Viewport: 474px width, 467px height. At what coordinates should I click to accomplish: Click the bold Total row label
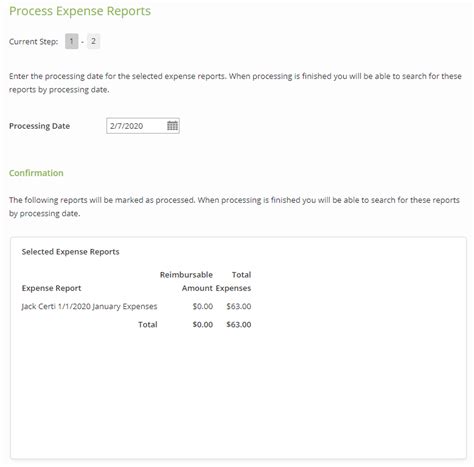pyautogui.click(x=148, y=324)
